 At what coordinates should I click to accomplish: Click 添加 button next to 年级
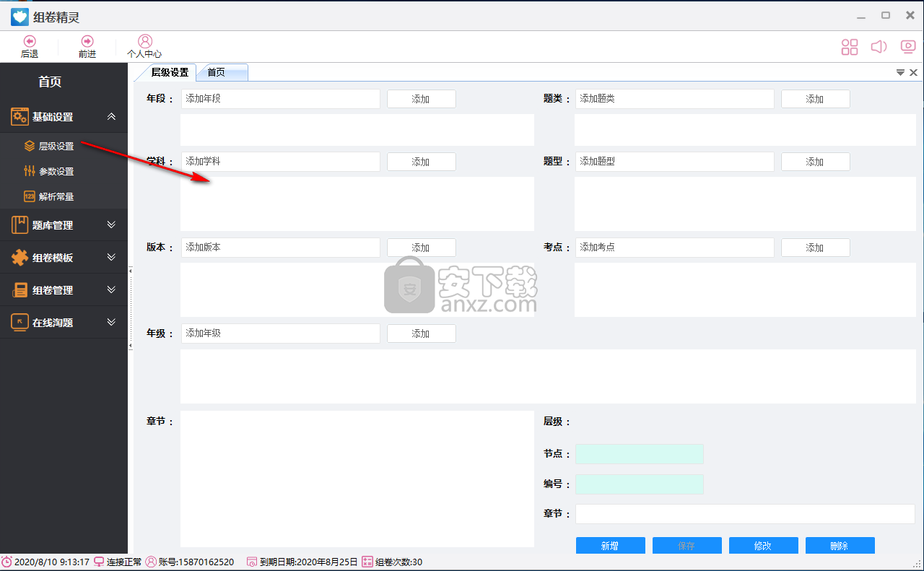click(422, 334)
